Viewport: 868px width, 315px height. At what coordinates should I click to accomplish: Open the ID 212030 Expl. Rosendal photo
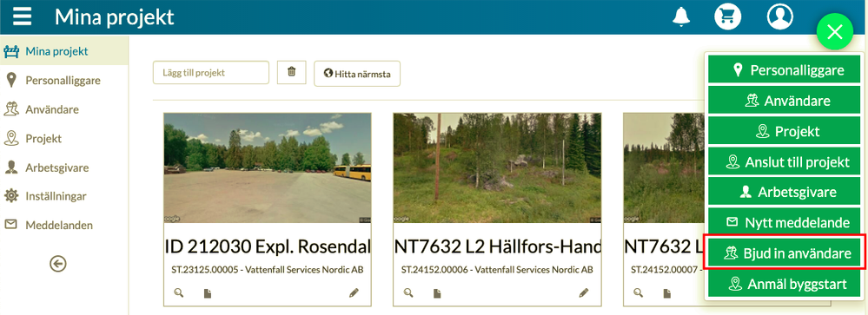pos(268,168)
